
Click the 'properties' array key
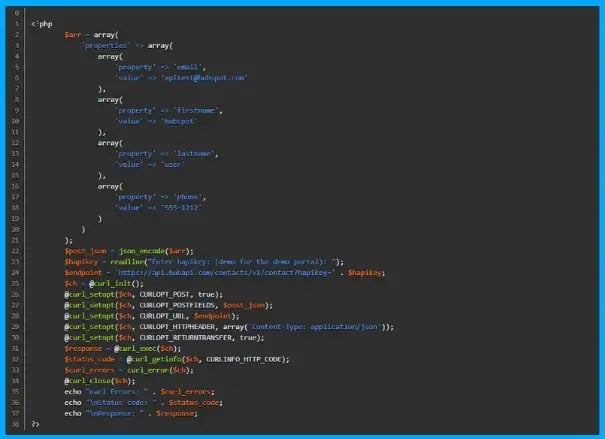(x=106, y=46)
